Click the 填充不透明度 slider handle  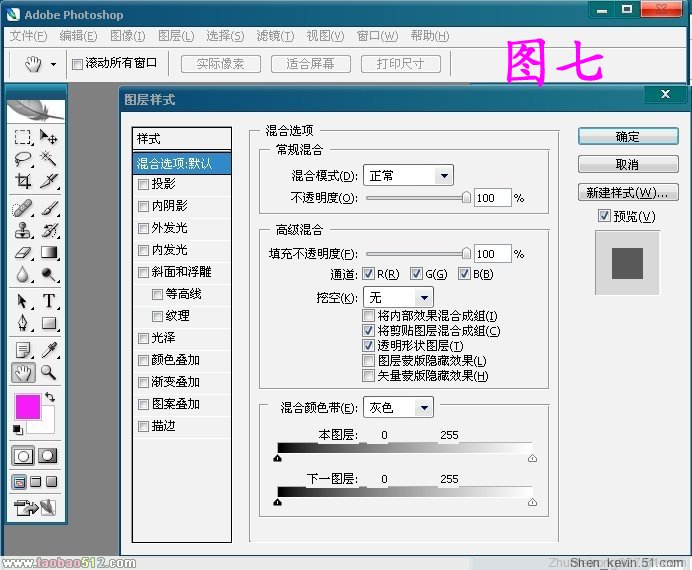[x=466, y=253]
